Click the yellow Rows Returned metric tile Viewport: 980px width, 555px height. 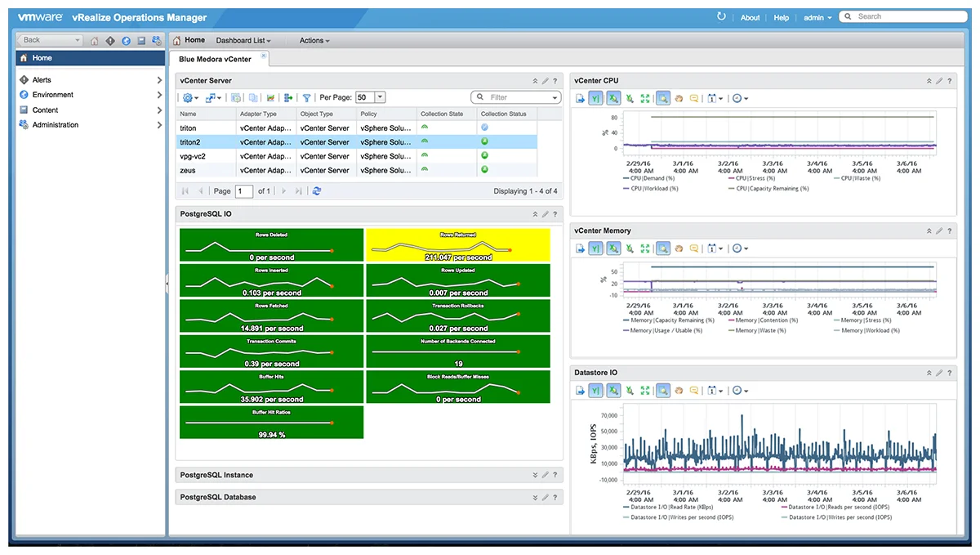(458, 245)
